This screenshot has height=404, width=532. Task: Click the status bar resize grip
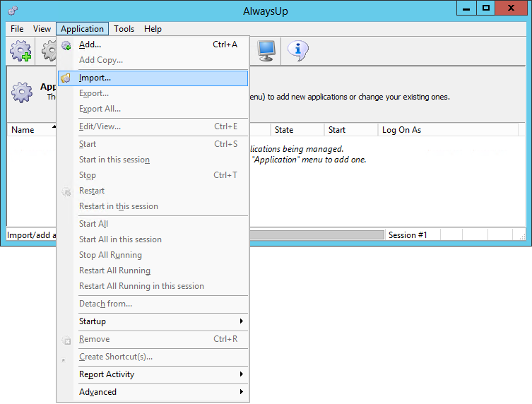(x=522, y=237)
